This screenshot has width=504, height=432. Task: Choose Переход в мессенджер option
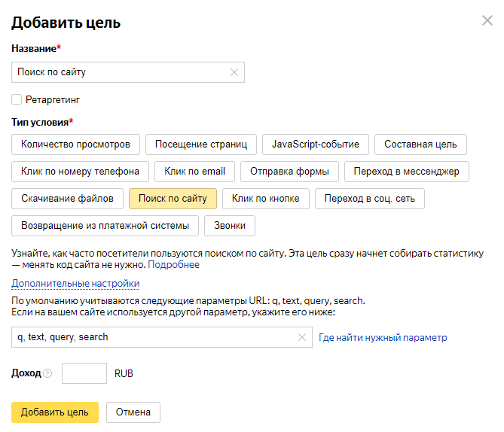tap(406, 172)
